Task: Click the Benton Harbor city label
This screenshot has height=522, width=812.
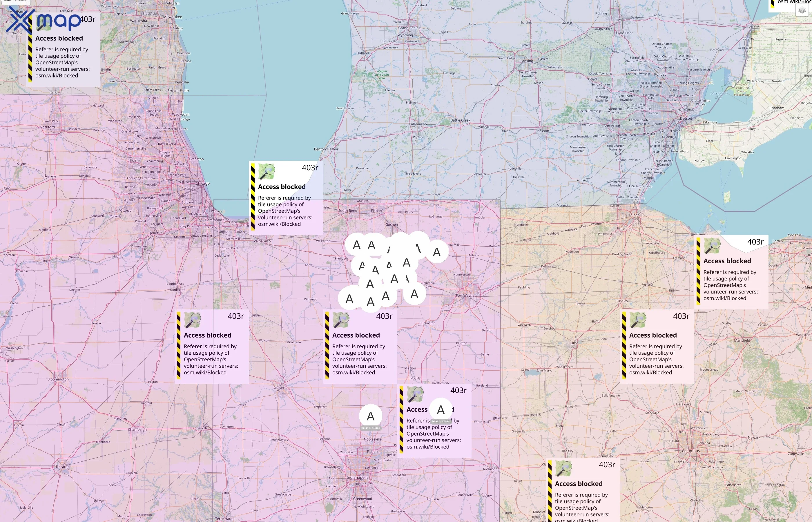Action: click(326, 149)
